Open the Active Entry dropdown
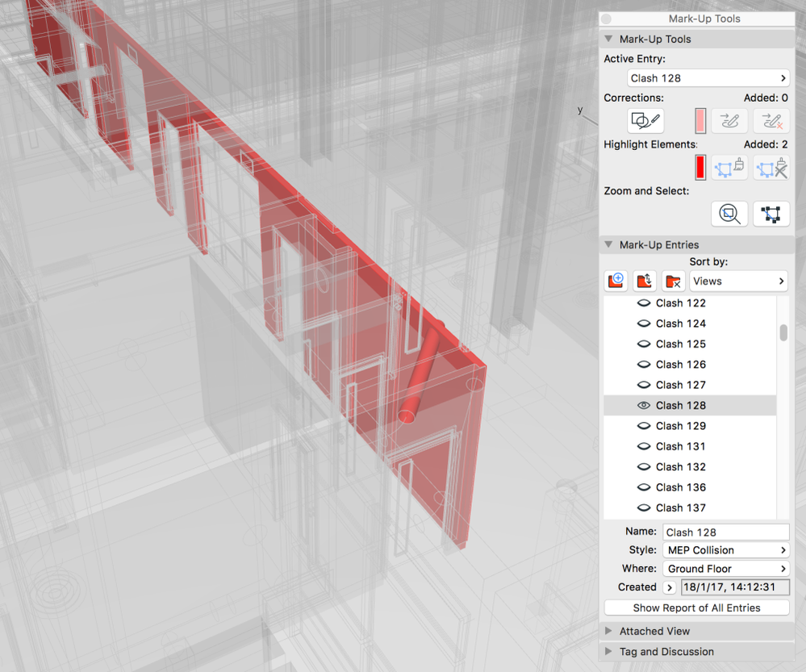The image size is (806, 672). point(708,78)
